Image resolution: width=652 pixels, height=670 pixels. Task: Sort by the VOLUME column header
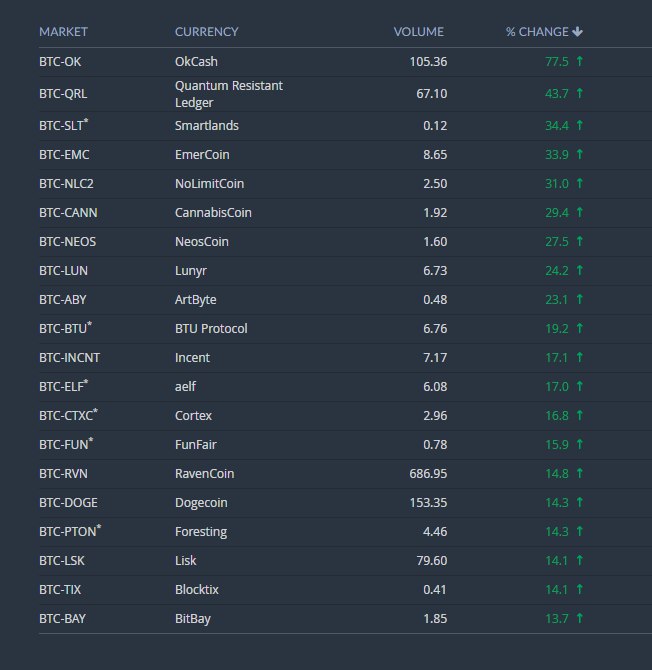tap(419, 32)
